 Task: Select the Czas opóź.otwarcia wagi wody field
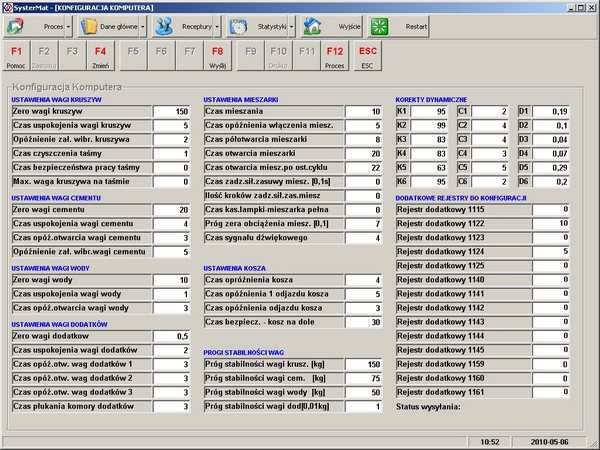pyautogui.click(x=171, y=308)
